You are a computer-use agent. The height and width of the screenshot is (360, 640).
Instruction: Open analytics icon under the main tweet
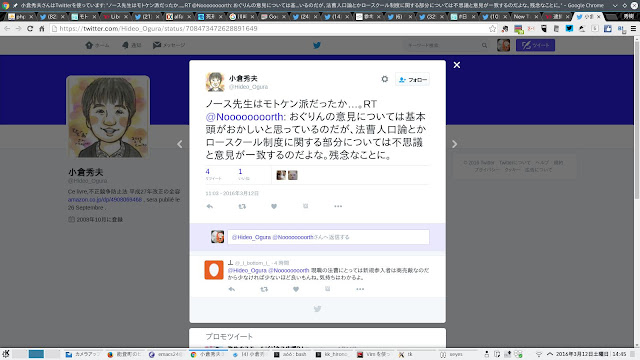[x=305, y=206]
